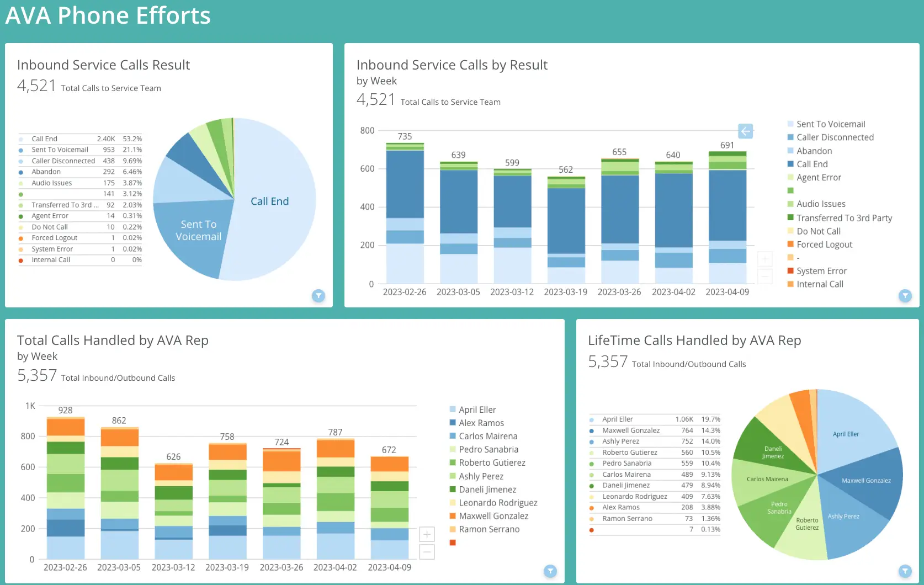Toggle Ramon Serrano in the rep chart legend
924x585 pixels.
(x=485, y=529)
